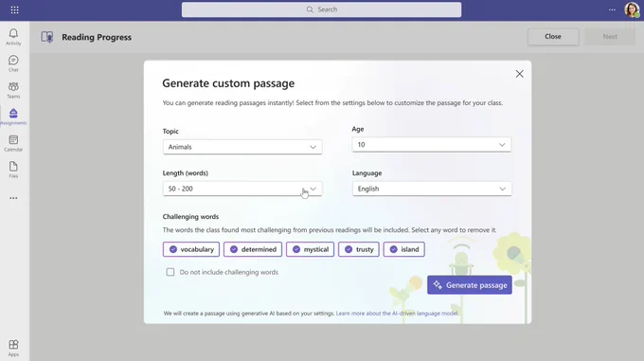Click the Search box
The height and width of the screenshot is (361, 644).
coord(322,9)
